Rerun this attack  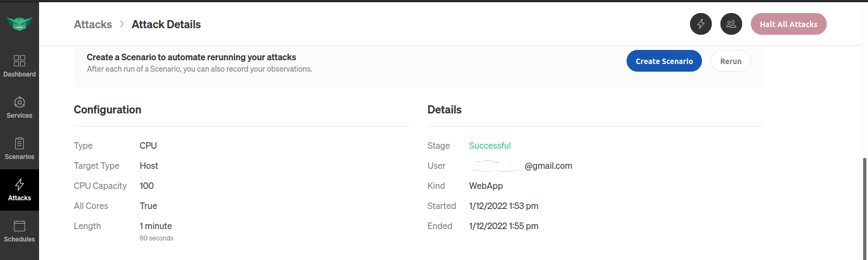[x=731, y=61]
